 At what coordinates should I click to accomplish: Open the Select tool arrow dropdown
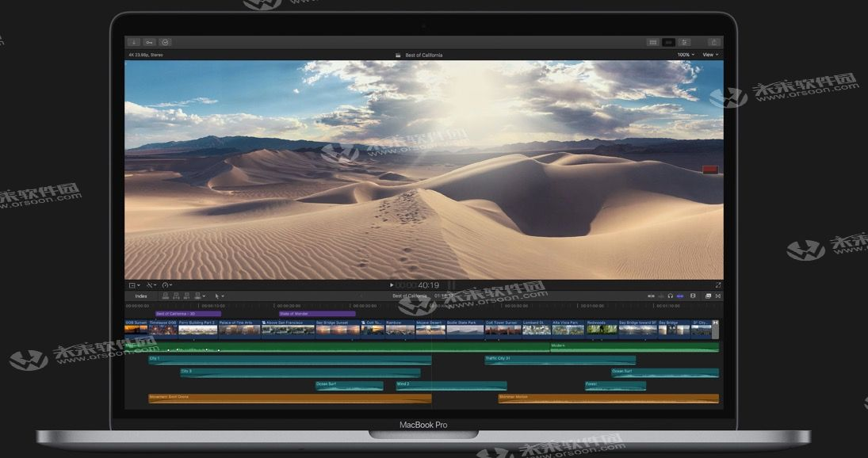(220, 296)
